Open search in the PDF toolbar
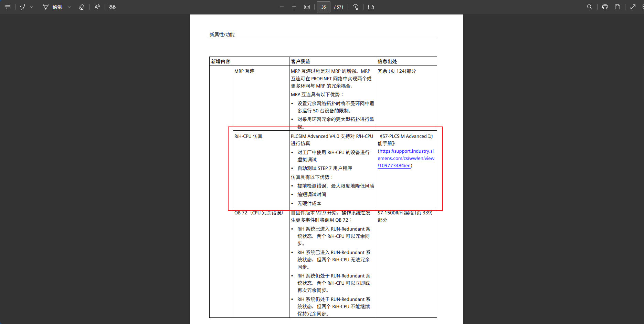644x324 pixels. [589, 7]
